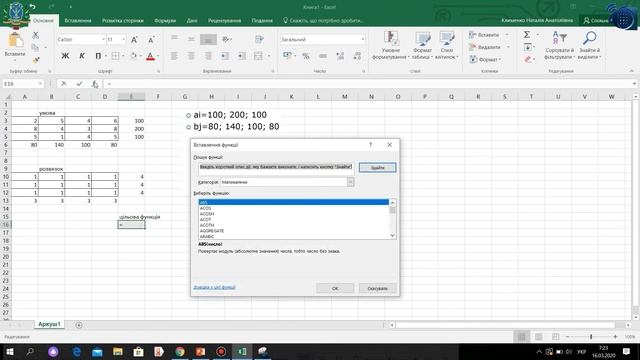Click the font color red A button

pyautogui.click(x=150, y=56)
